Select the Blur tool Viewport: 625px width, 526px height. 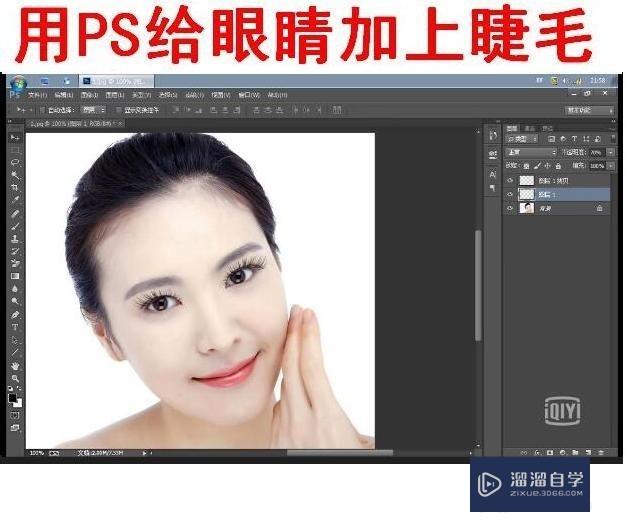15,289
